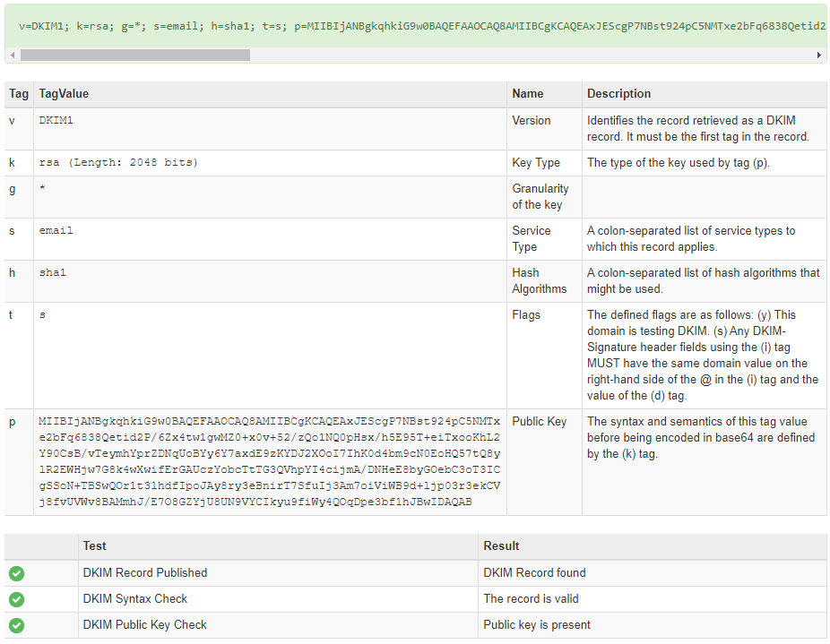This screenshot has width=830, height=644.
Task: Click the 'Test' column header
Action: [x=94, y=546]
